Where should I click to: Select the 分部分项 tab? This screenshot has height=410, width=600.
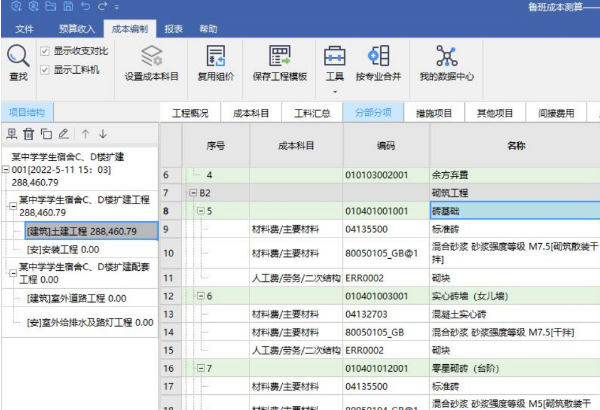coord(373,113)
